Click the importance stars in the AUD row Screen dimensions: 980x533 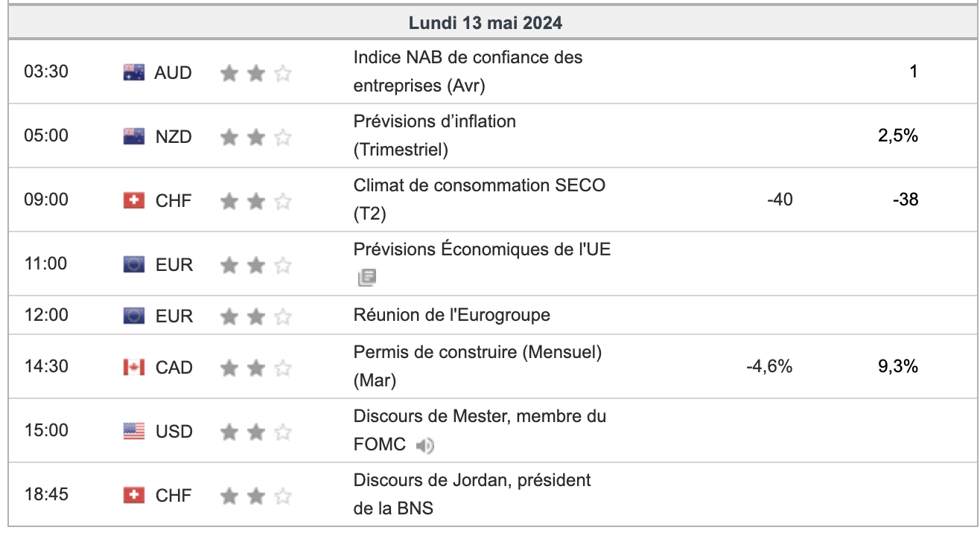click(x=255, y=73)
